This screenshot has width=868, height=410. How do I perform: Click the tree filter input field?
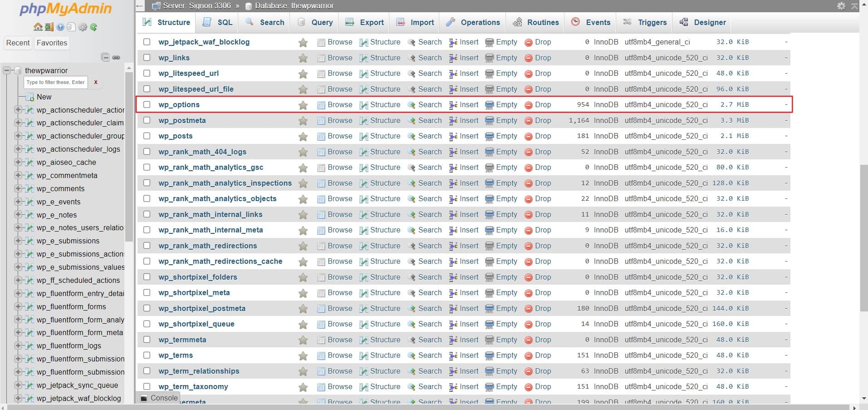pyautogui.click(x=56, y=82)
